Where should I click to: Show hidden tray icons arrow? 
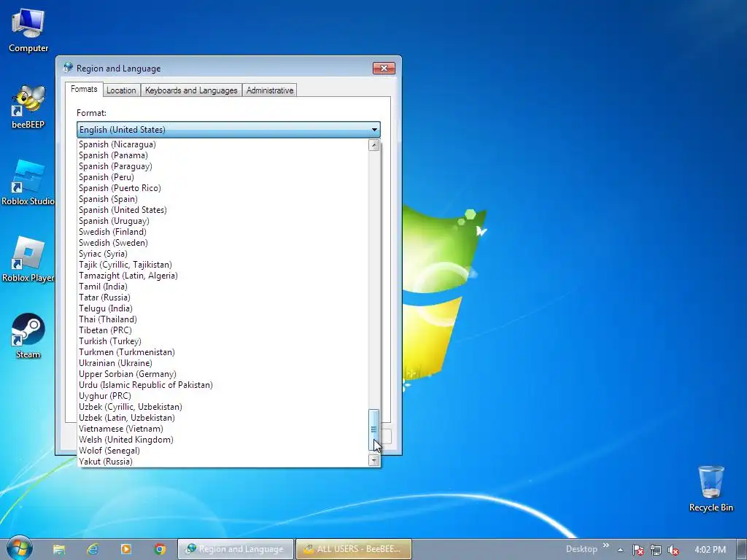[x=620, y=550]
